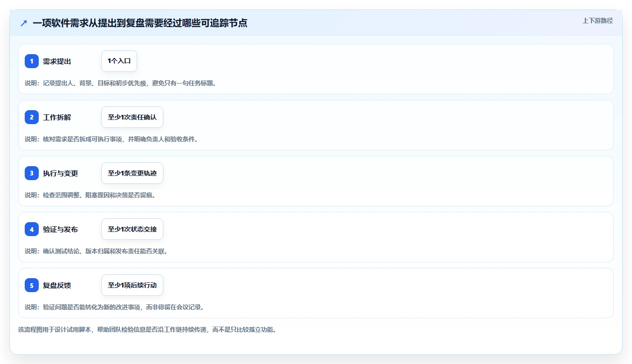
Task: Click step number 3 badge
Action: pos(32,173)
